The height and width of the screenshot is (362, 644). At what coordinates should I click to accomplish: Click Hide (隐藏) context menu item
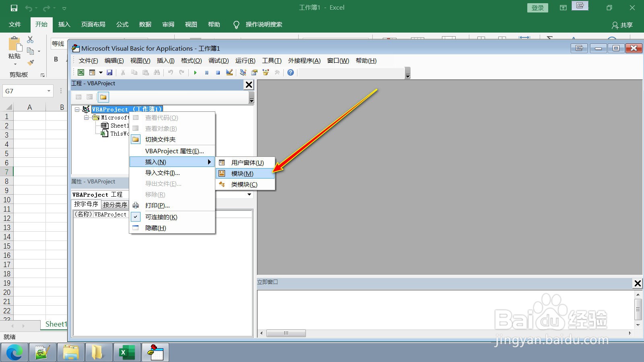pos(172,228)
